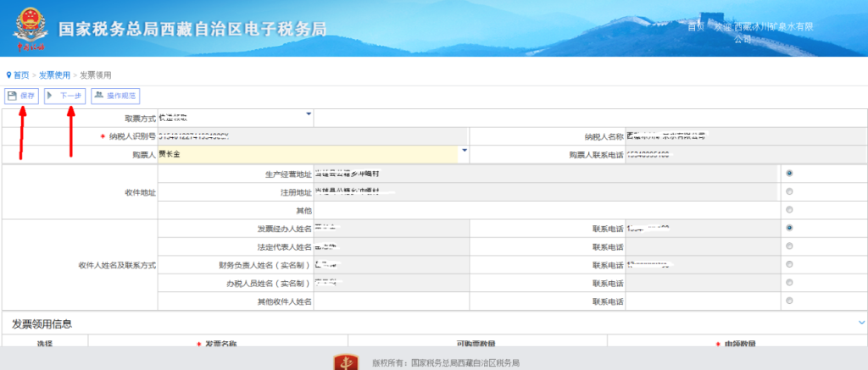Choose the 其他 address radio button
Viewport: 868px width, 370px height.
(x=790, y=209)
